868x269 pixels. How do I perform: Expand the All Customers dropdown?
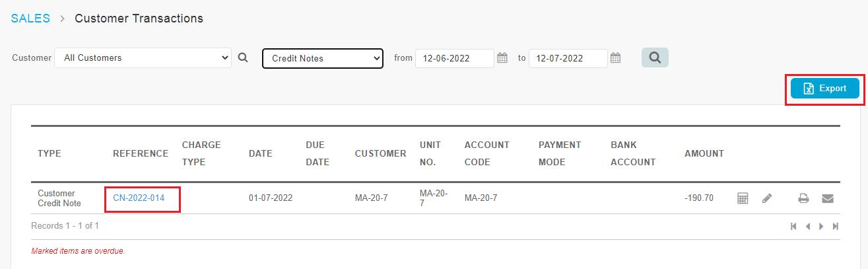coord(143,58)
